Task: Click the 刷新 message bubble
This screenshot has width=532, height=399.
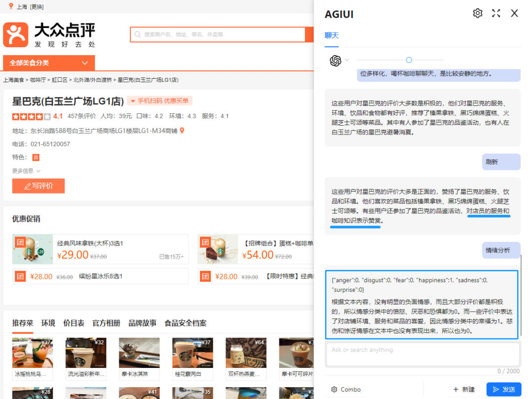Action: point(501,162)
